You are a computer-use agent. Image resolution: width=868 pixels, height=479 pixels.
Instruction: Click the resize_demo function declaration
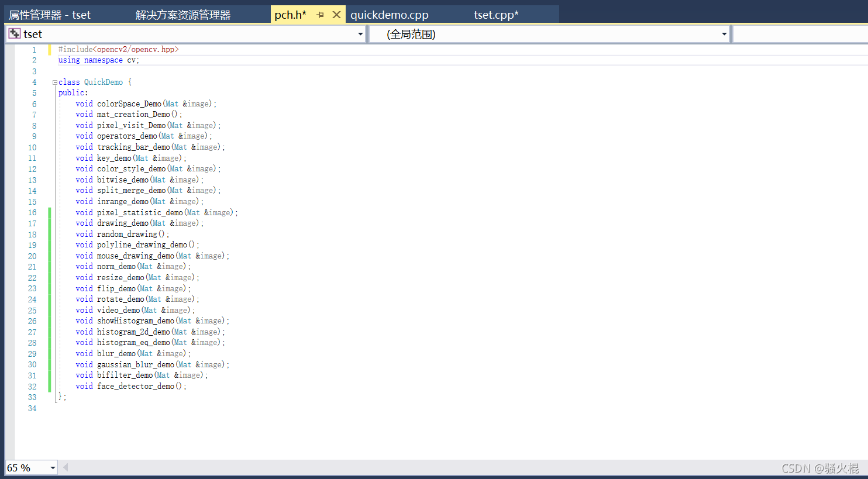(x=137, y=277)
